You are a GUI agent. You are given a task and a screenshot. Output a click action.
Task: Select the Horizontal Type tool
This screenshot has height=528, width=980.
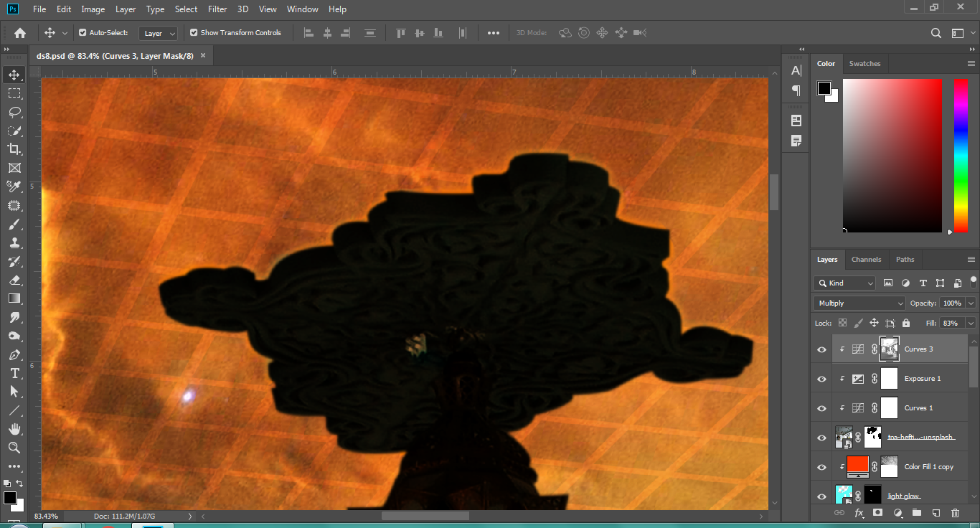[14, 373]
